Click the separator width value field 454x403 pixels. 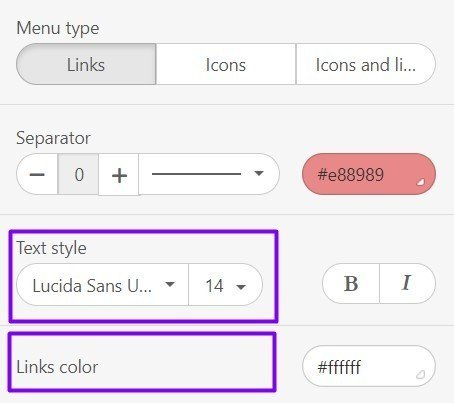click(78, 174)
